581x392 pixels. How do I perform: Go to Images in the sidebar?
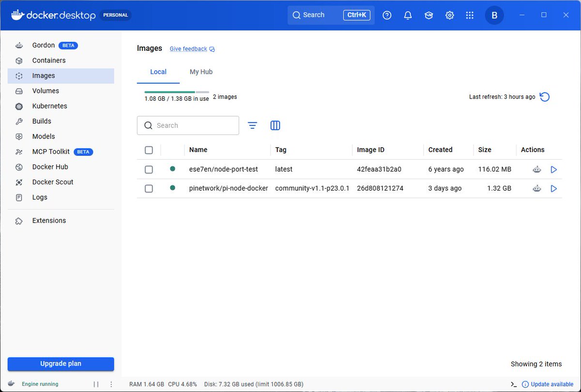[61, 75]
